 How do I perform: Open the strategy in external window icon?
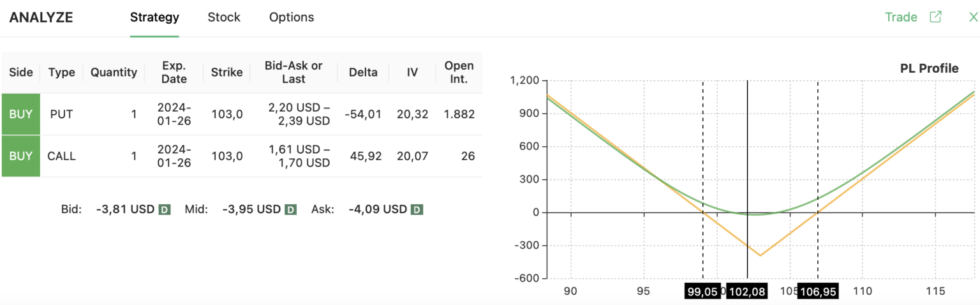tap(935, 17)
